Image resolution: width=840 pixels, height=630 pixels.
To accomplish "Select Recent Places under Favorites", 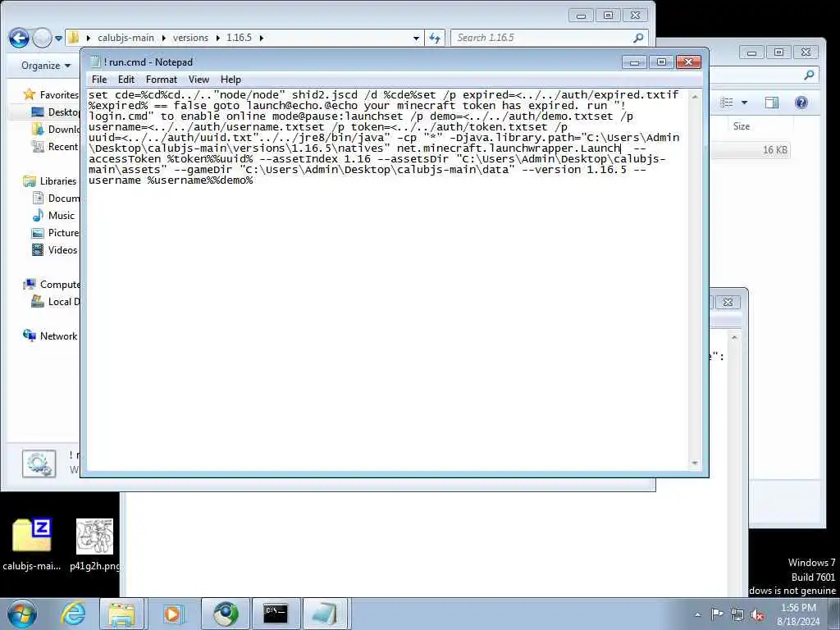I will (55, 146).
